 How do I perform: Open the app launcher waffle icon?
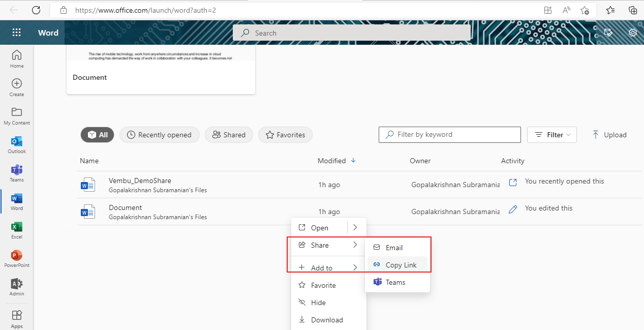16,33
